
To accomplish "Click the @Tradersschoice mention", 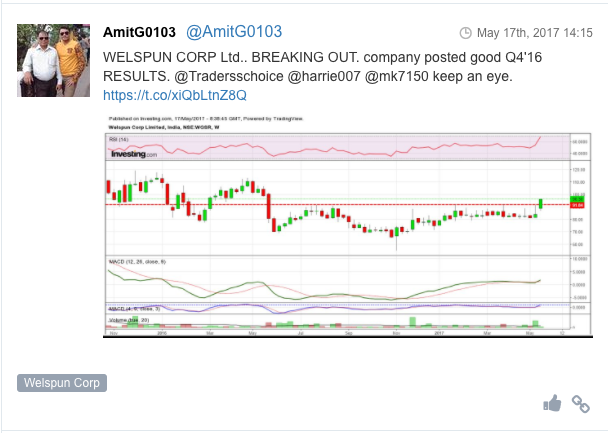I will 229,76.
